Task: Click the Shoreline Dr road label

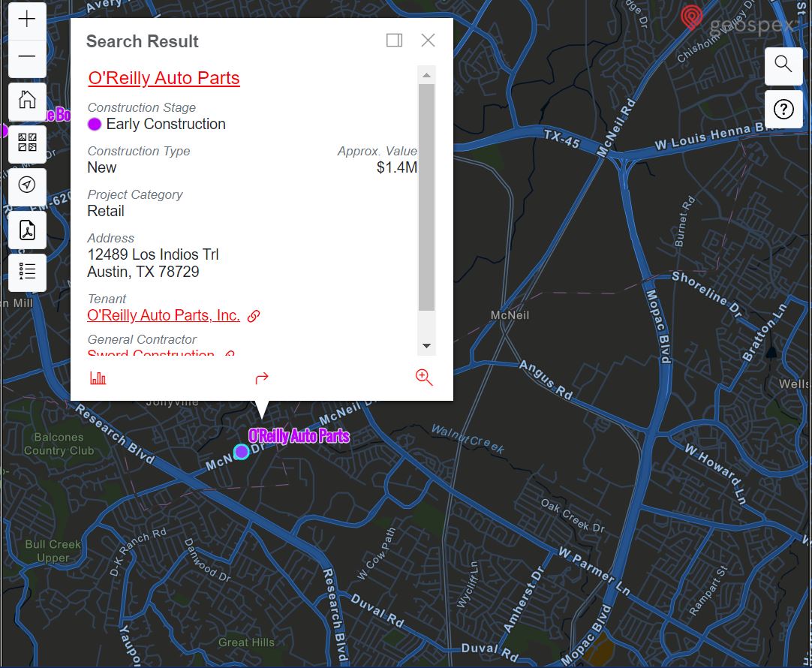Action: click(706, 293)
